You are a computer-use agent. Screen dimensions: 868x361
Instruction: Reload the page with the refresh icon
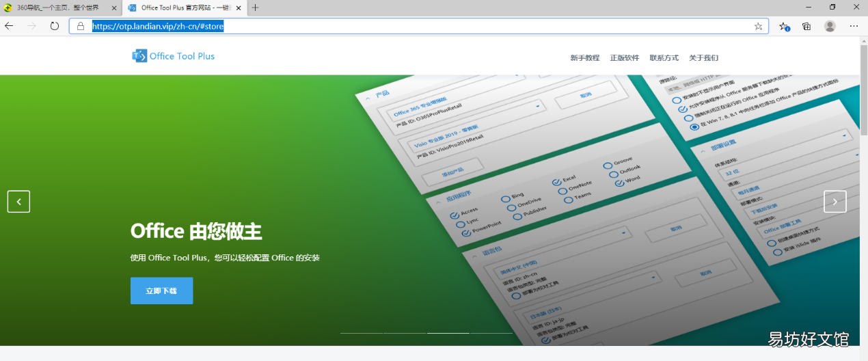tap(55, 26)
